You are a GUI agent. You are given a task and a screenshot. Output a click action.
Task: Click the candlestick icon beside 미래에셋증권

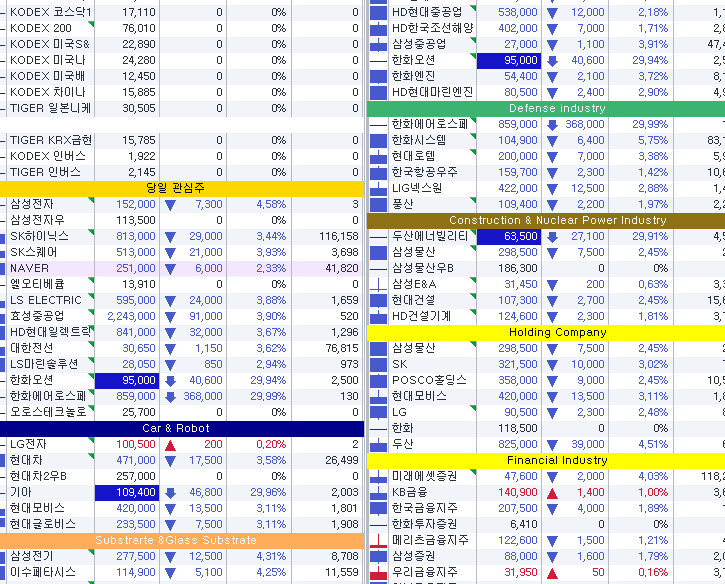coord(378,476)
